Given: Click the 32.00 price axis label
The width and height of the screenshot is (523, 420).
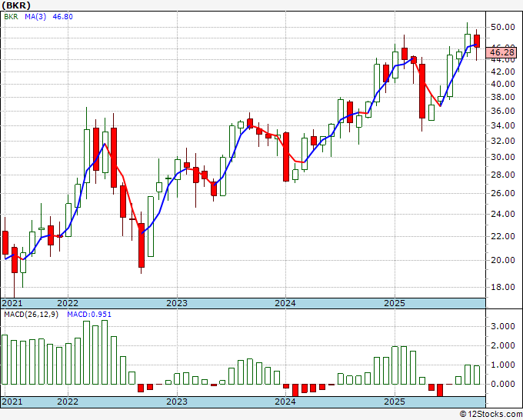Looking at the screenshot, I should pos(503,141).
